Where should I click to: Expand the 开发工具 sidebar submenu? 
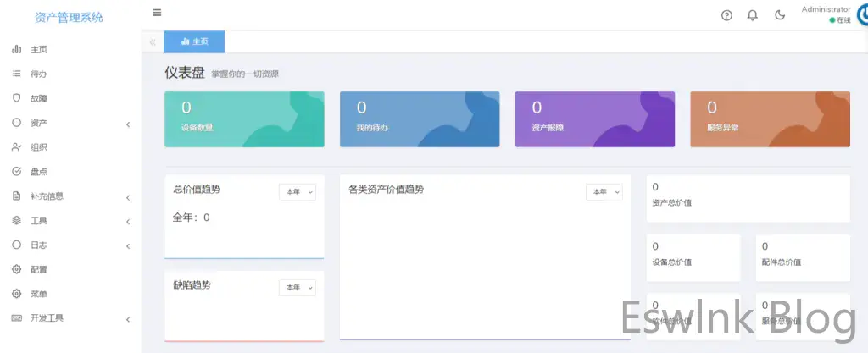coord(128,319)
